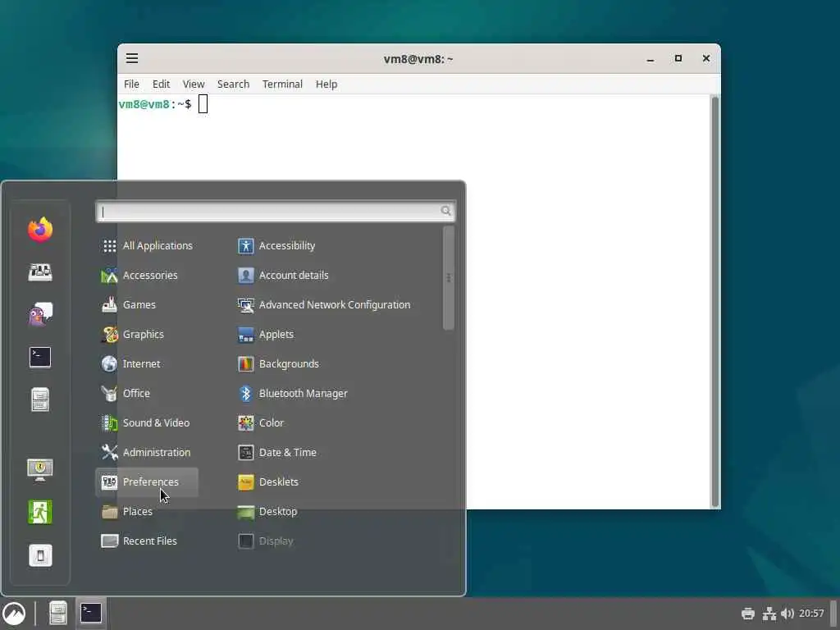Click the Lock Screen icon in menu

pos(40,470)
